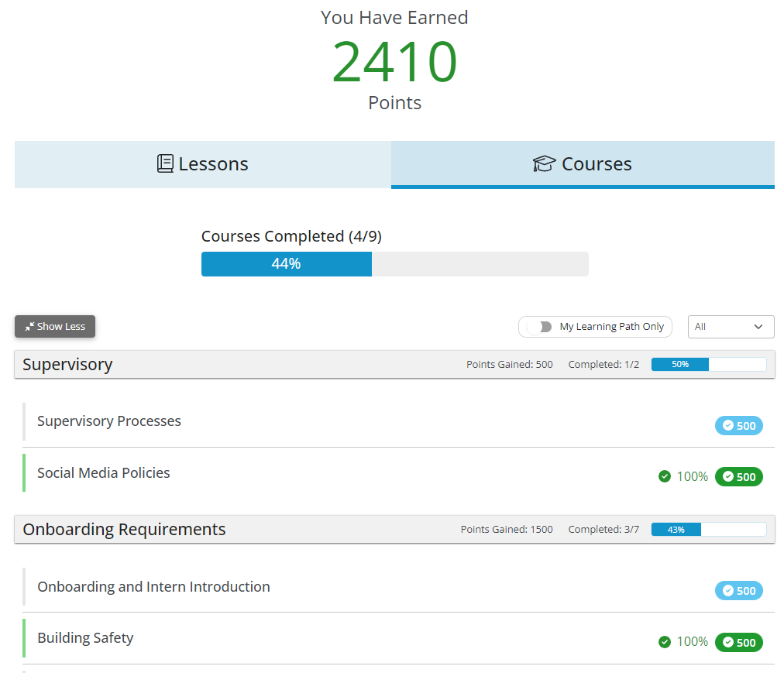This screenshot has width=784, height=673.
Task: Toggle the My Learning Path Only switch
Action: point(540,327)
